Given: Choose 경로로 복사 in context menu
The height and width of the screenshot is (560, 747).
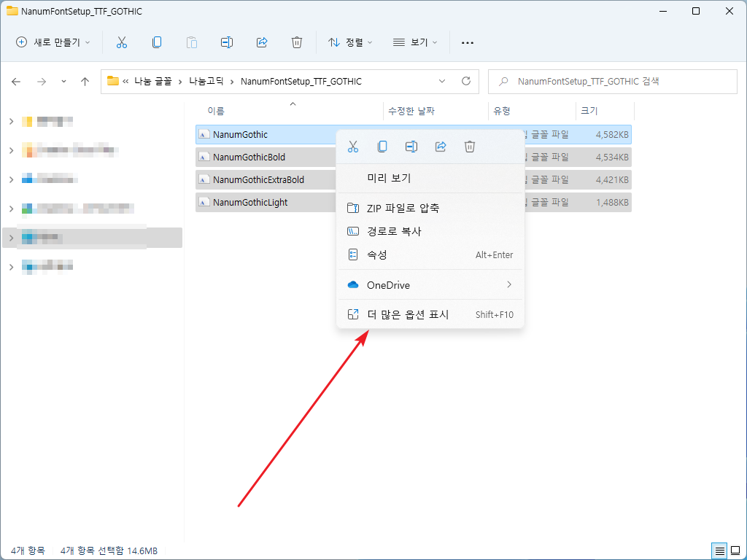Looking at the screenshot, I should [x=430, y=231].
